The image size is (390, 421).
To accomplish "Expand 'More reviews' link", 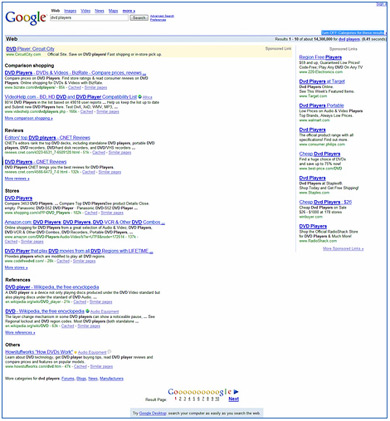I will coord(17,179).
